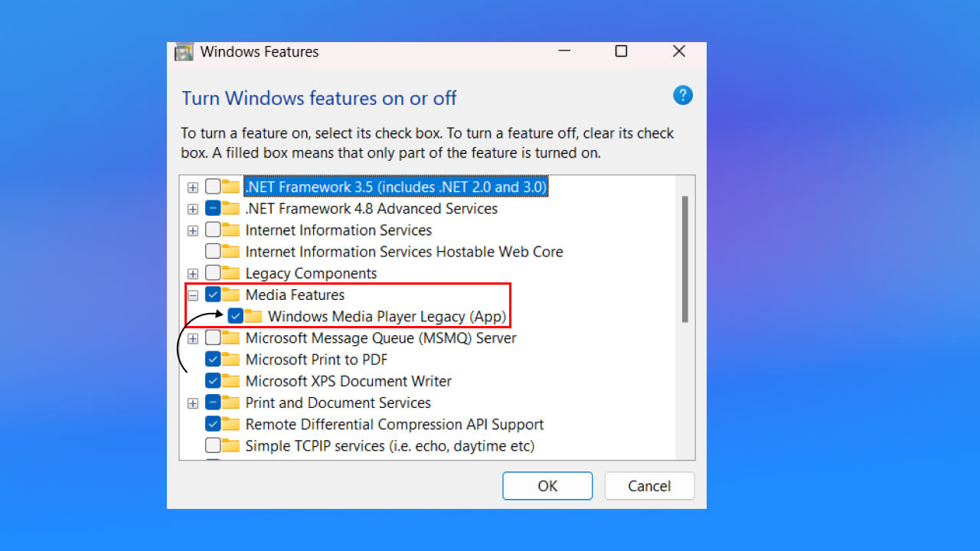The width and height of the screenshot is (980, 551).
Task: Select the "Media Features" label
Action: [295, 295]
